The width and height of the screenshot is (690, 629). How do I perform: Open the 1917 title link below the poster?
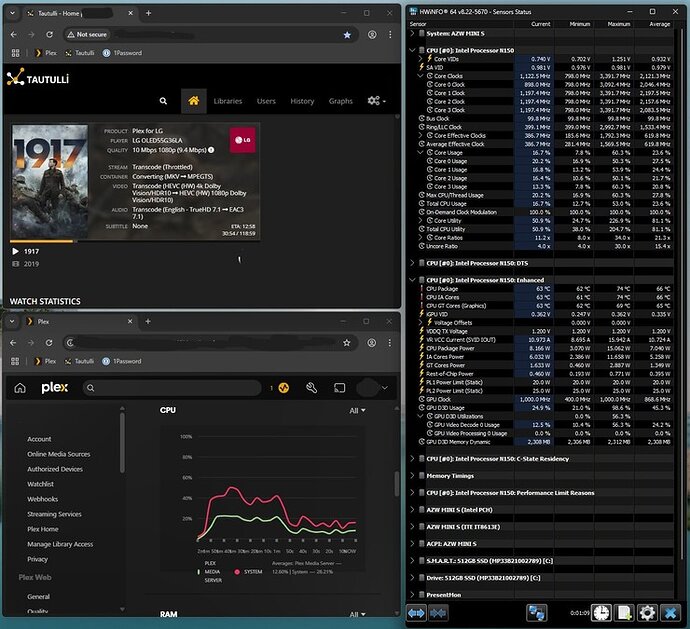pyautogui.click(x=31, y=251)
